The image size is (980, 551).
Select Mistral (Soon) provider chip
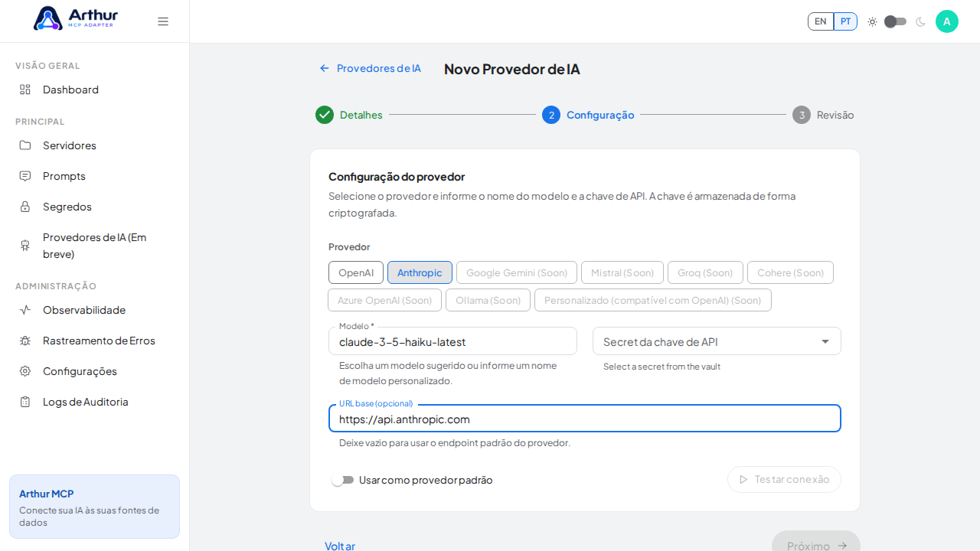coord(622,272)
